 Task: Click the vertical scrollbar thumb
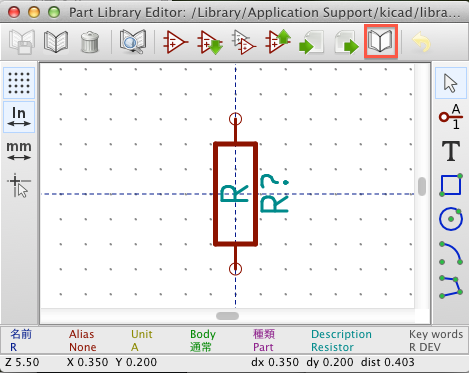point(422,186)
